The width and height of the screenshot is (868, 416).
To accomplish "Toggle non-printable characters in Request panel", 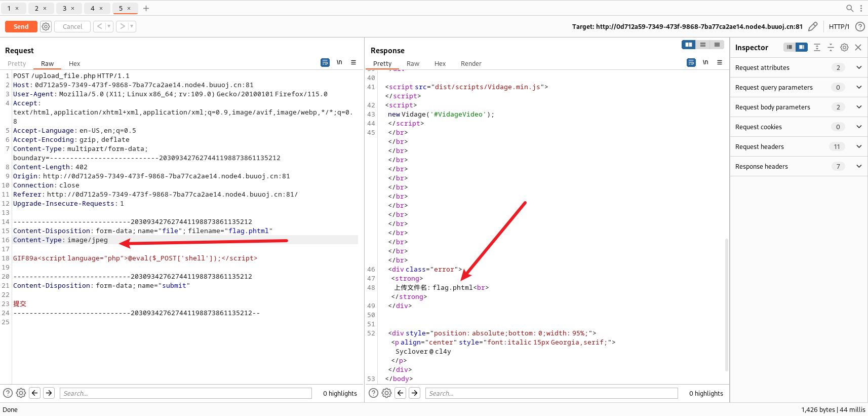I will pos(339,62).
